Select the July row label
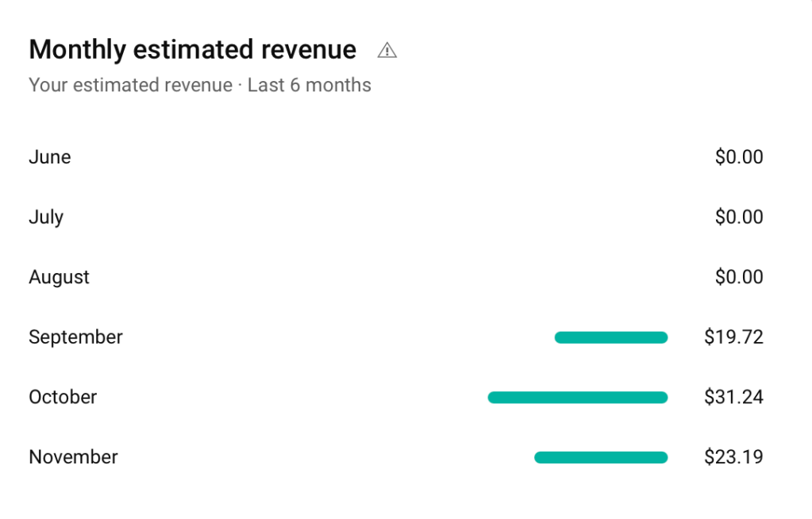This screenshot has width=812, height=519. tap(45, 217)
